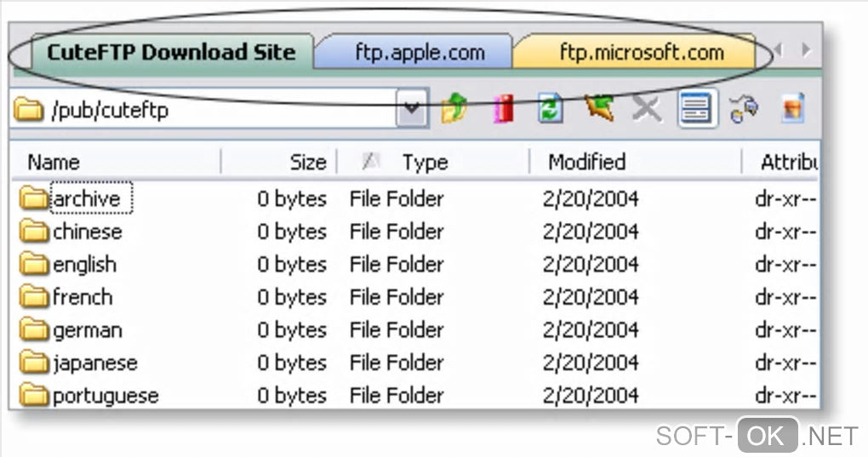Click the parent folder up icon
Screen dimensions: 868x457
(454, 109)
